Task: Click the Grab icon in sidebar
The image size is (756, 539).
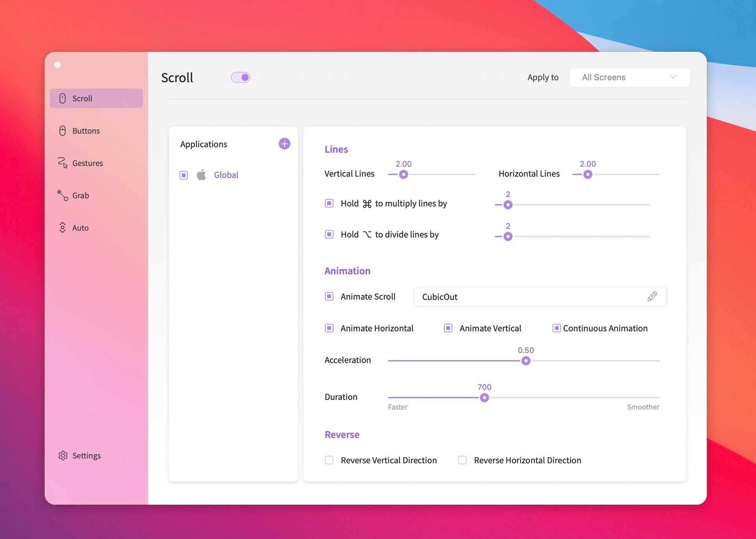Action: [62, 195]
